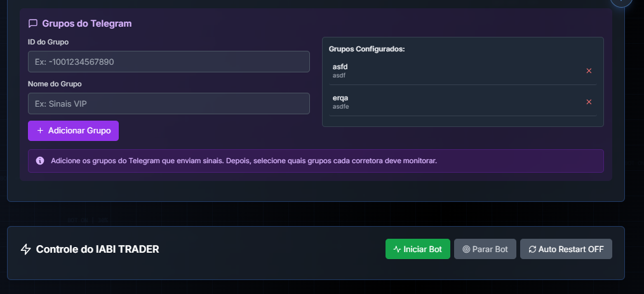
Task: Stop the bot with Parar Bot
Action: [x=485, y=249]
